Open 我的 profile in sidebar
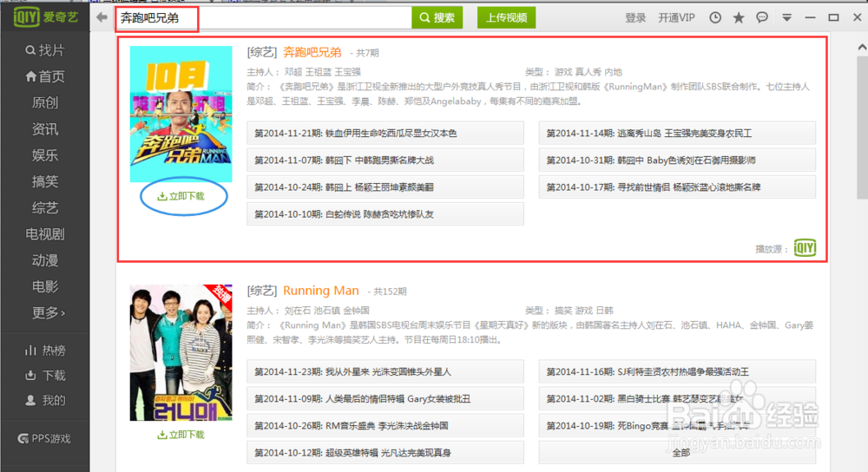The width and height of the screenshot is (868, 472). pyautogui.click(x=45, y=401)
